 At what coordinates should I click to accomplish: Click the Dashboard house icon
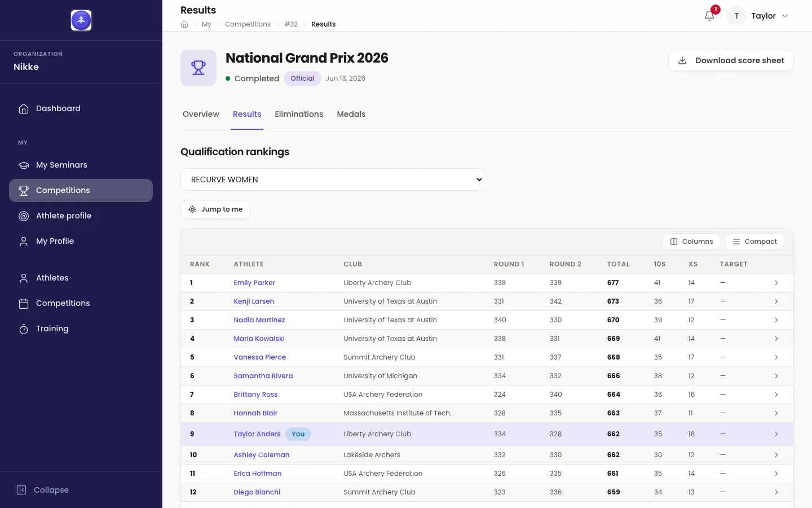(24, 108)
